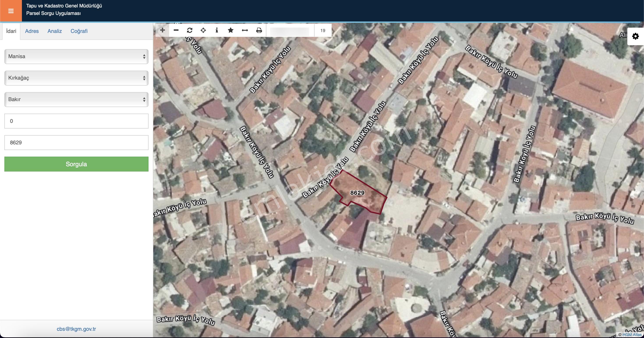
Task: Click the blurred coordinate box in toolbar
Action: click(290, 31)
